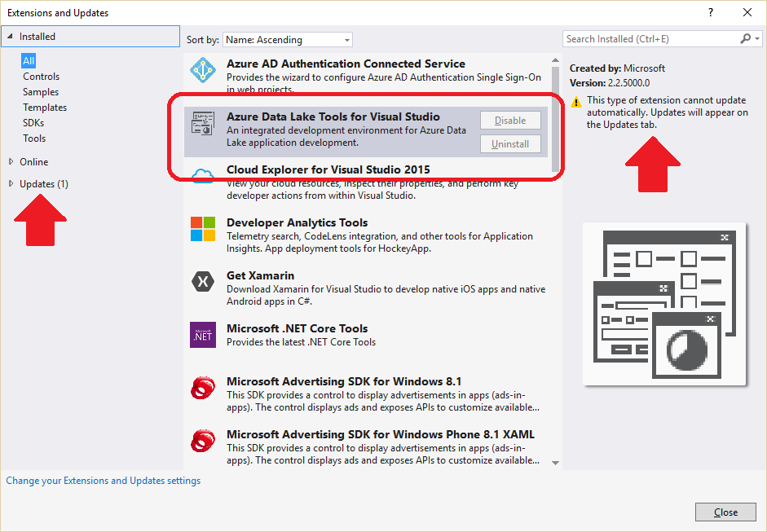Collapse the Installed category
This screenshot has height=532, width=767.
click(x=11, y=36)
